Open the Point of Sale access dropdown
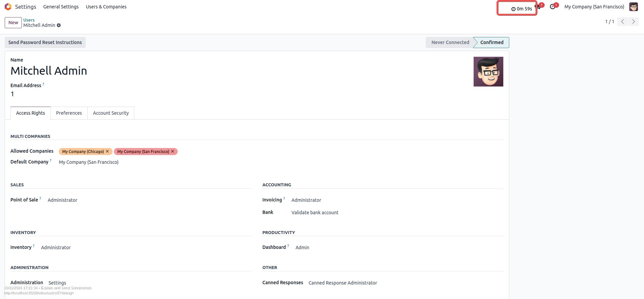 coord(62,200)
